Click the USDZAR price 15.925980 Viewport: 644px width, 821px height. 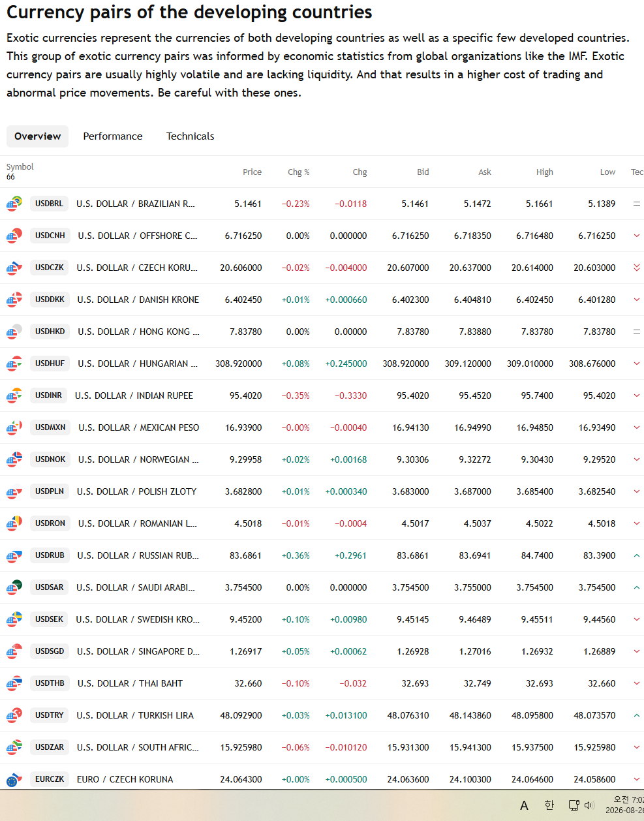click(241, 747)
